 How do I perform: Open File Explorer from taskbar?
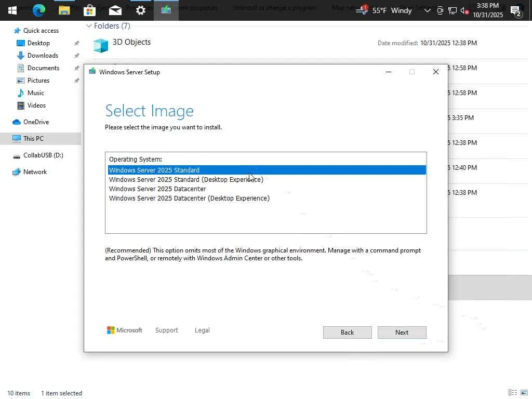pyautogui.click(x=64, y=10)
